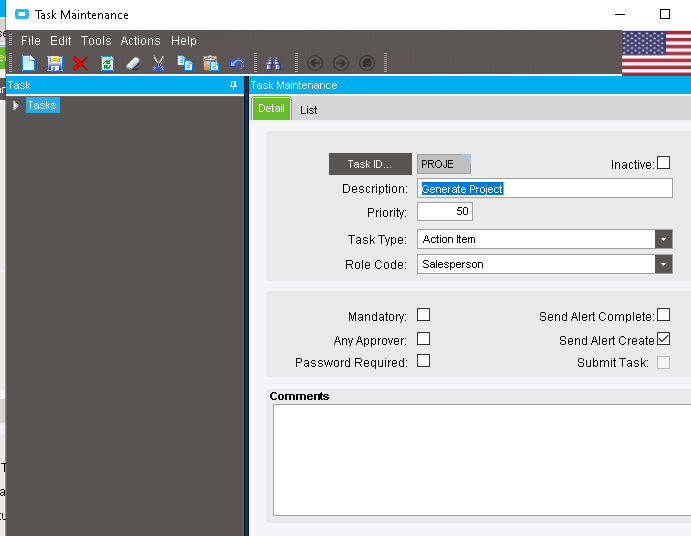Click the Task Maintenance window title icon

[x=22, y=14]
